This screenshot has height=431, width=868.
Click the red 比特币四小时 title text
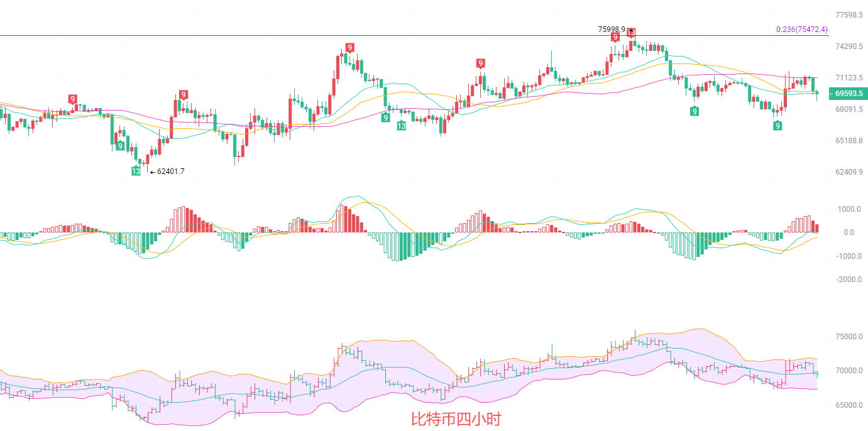[456, 419]
